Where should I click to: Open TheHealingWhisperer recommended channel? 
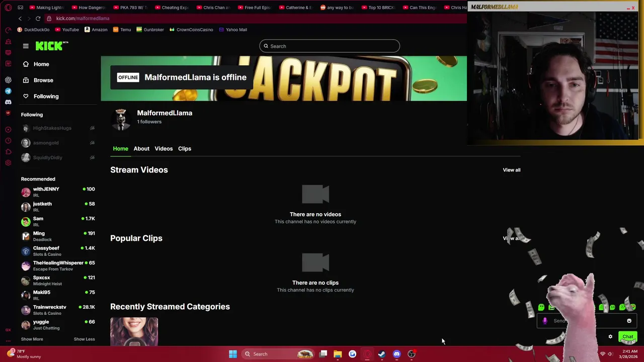click(58, 265)
